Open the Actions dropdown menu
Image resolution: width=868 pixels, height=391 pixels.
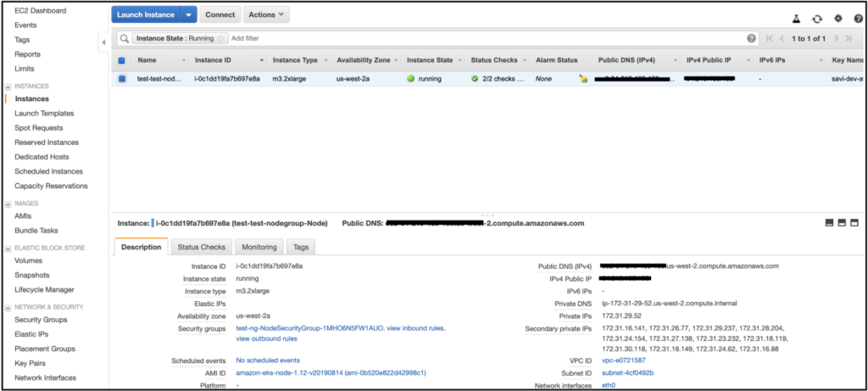tap(266, 15)
